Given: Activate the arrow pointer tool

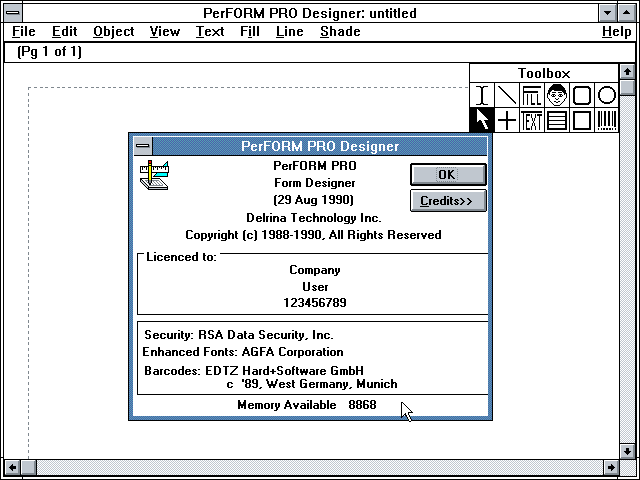Looking at the screenshot, I should click(x=482, y=120).
